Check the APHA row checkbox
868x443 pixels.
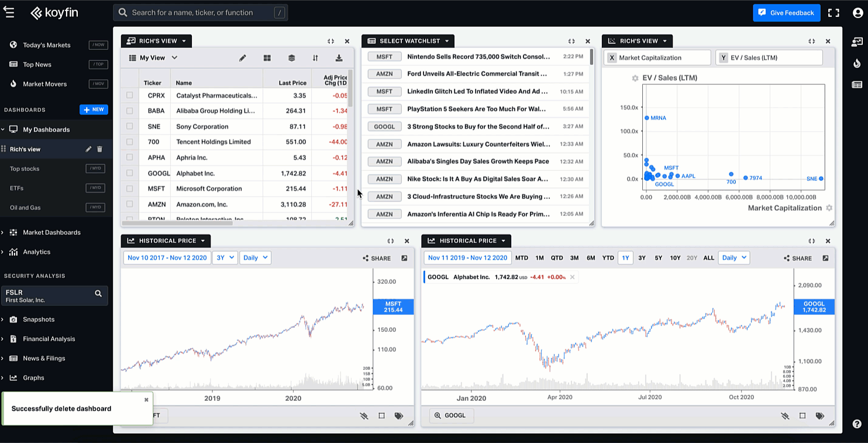129,157
